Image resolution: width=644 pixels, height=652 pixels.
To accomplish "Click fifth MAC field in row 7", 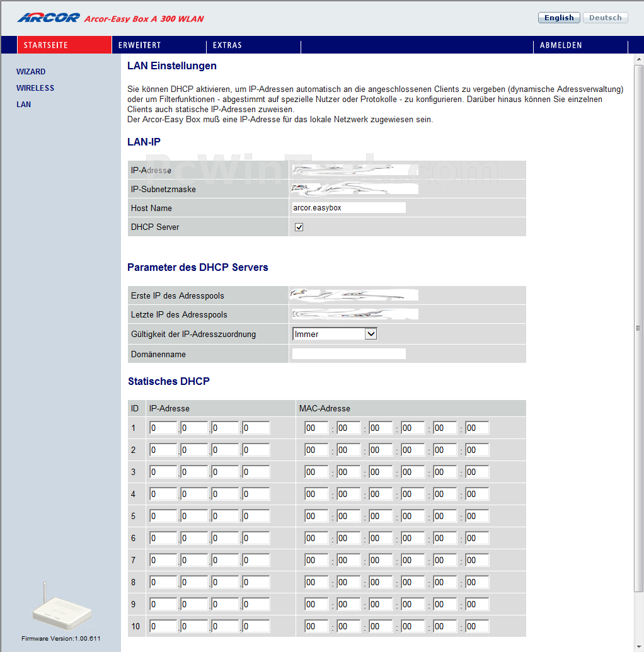I will point(445,560).
